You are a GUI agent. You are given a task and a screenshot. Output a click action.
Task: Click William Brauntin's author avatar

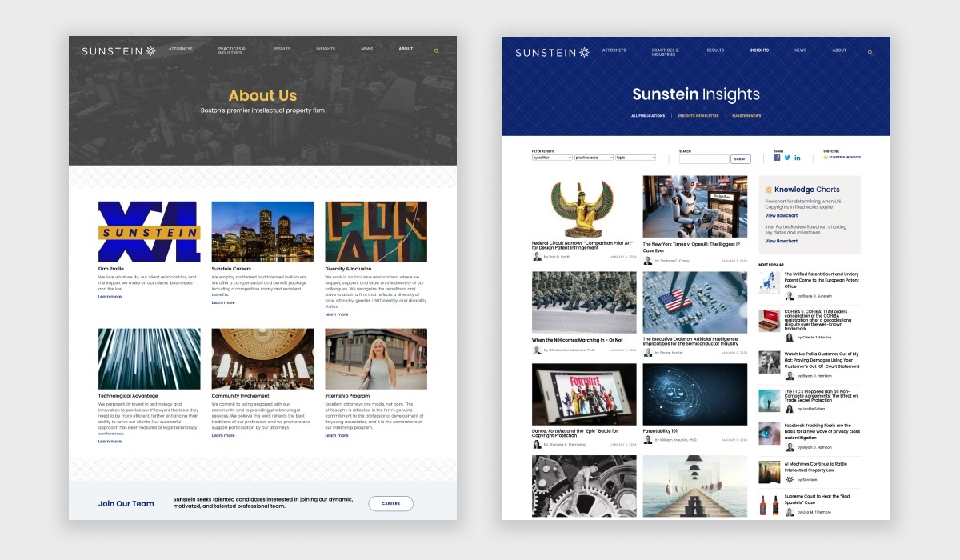(x=648, y=440)
